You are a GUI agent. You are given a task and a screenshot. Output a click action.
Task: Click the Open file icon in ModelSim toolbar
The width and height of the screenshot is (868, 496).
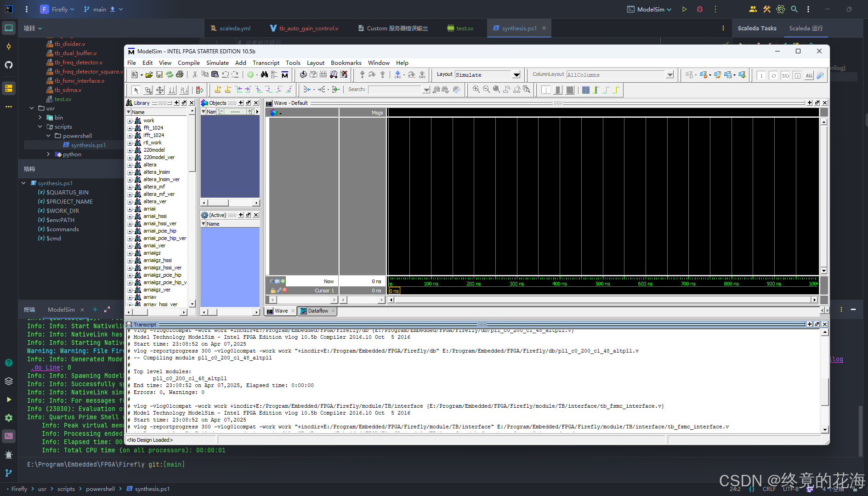point(149,75)
